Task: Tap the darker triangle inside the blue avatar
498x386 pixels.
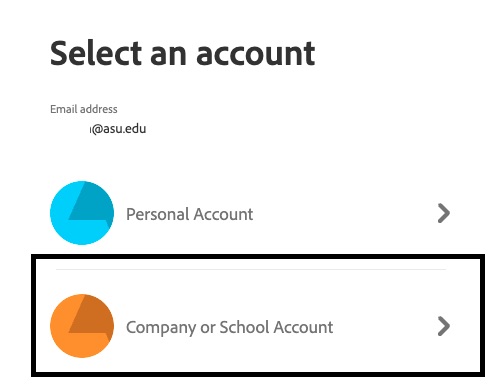Action: coord(91,203)
